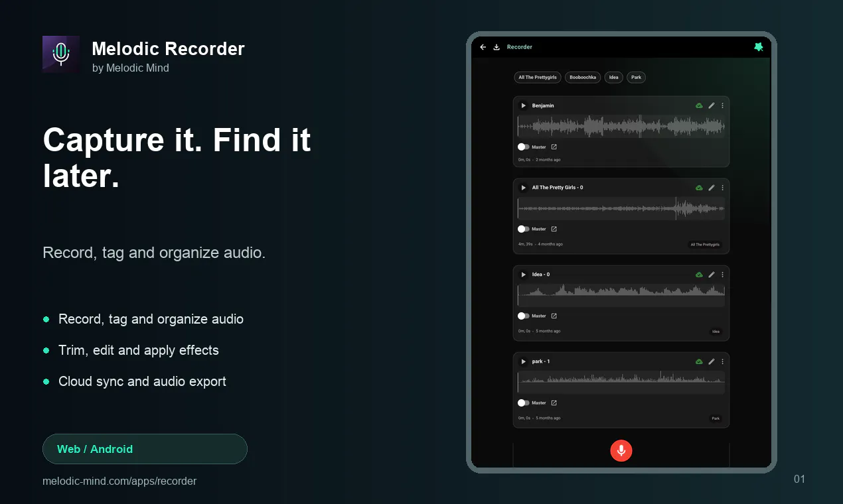Click the All The Pretty Girls - 0 waveform
Image resolution: width=843 pixels, height=504 pixels.
pos(621,208)
